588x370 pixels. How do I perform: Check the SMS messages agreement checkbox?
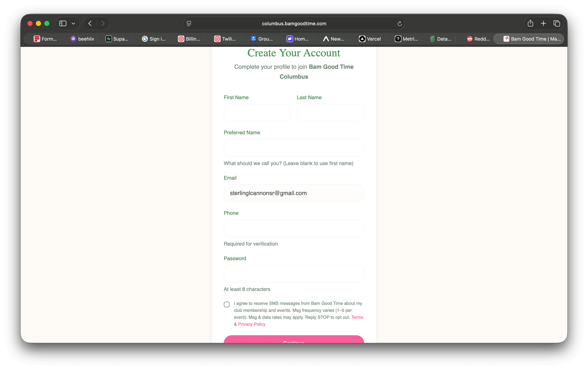click(227, 304)
